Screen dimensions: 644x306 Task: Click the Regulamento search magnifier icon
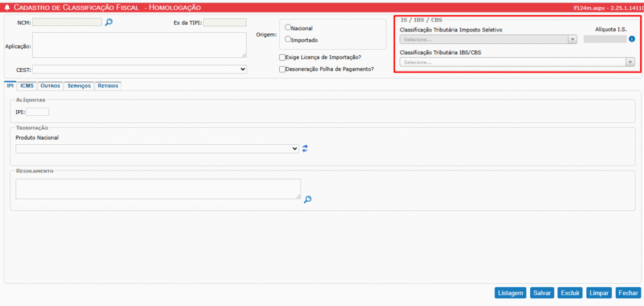[308, 200]
